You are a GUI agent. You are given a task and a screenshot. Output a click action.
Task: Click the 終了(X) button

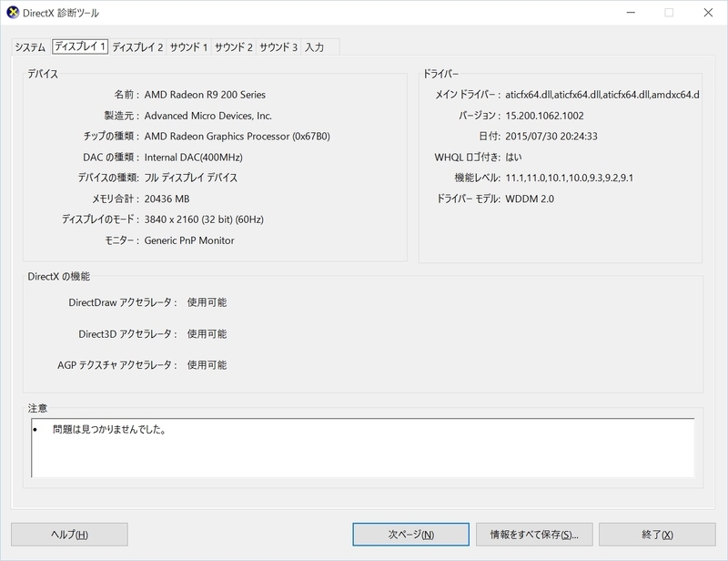click(657, 535)
